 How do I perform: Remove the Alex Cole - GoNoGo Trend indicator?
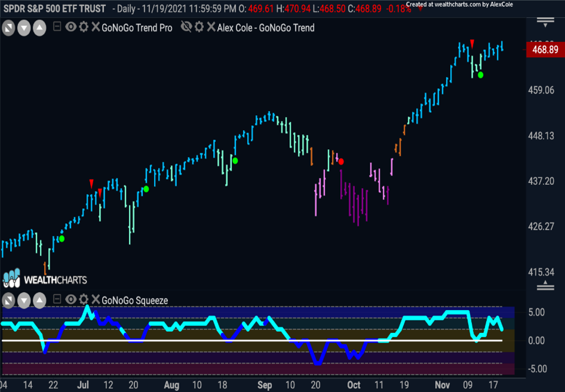tap(211, 27)
